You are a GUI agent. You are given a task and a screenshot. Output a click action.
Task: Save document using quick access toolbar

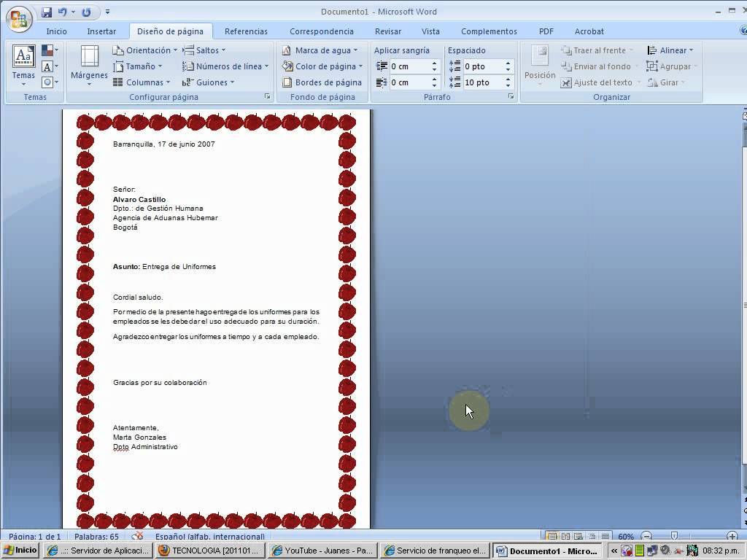point(47,12)
